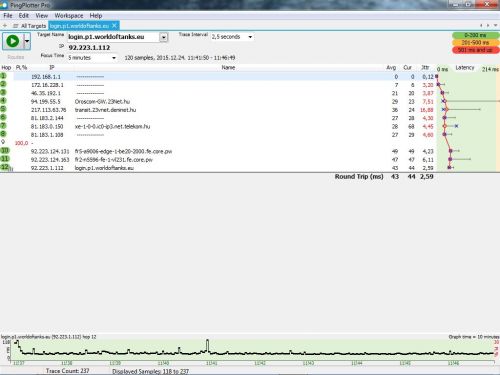The height and width of the screenshot is (375, 500).
Task: Click the IP column header
Action: [x=52, y=68]
